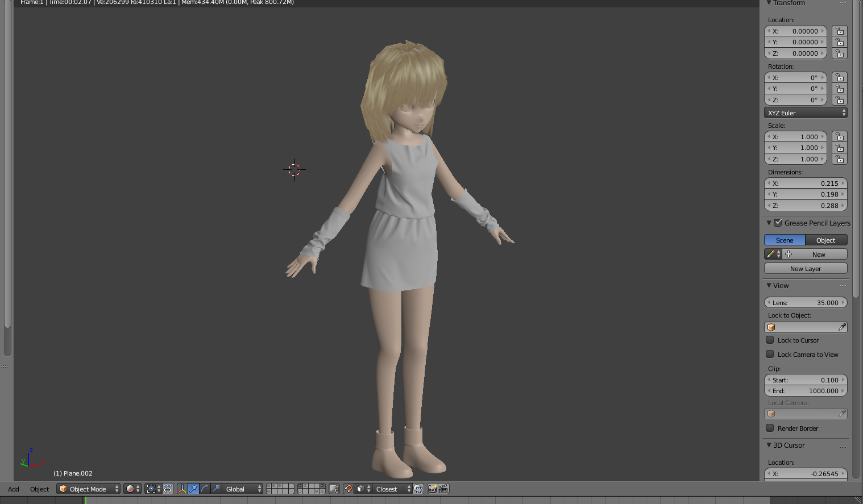The image size is (863, 504).
Task: Lock the X location property
Action: pyautogui.click(x=839, y=31)
